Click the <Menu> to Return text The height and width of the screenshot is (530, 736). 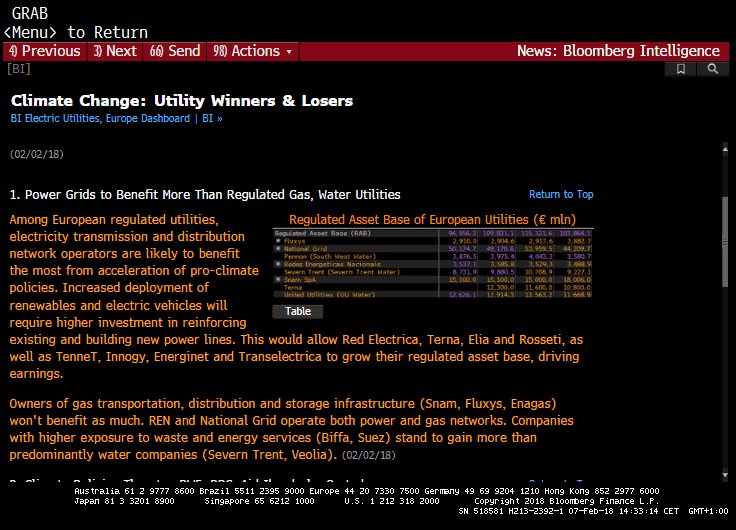coord(76,32)
